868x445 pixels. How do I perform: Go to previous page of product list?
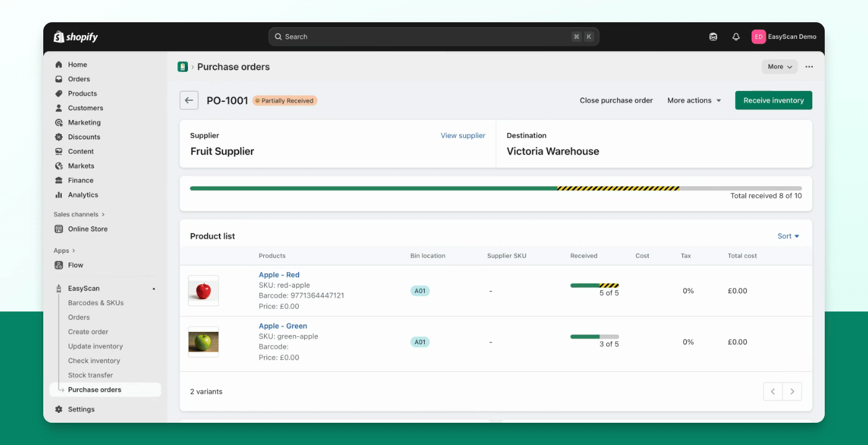773,391
